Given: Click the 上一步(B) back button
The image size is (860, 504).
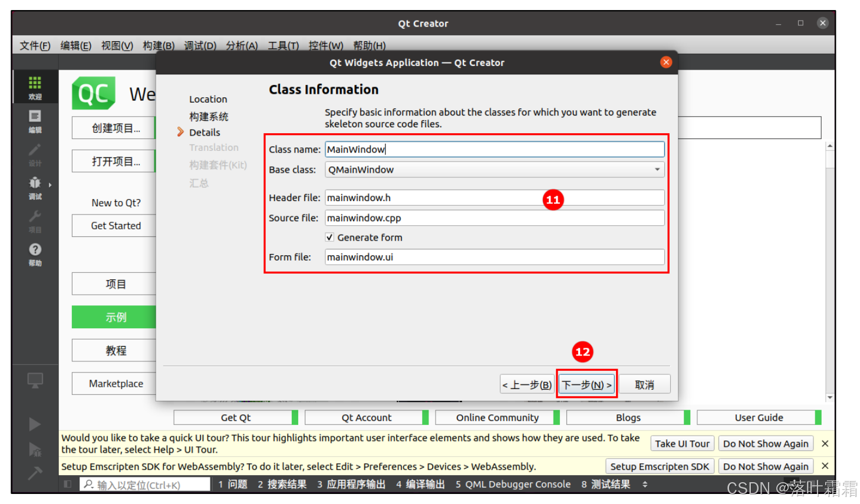Looking at the screenshot, I should point(527,384).
